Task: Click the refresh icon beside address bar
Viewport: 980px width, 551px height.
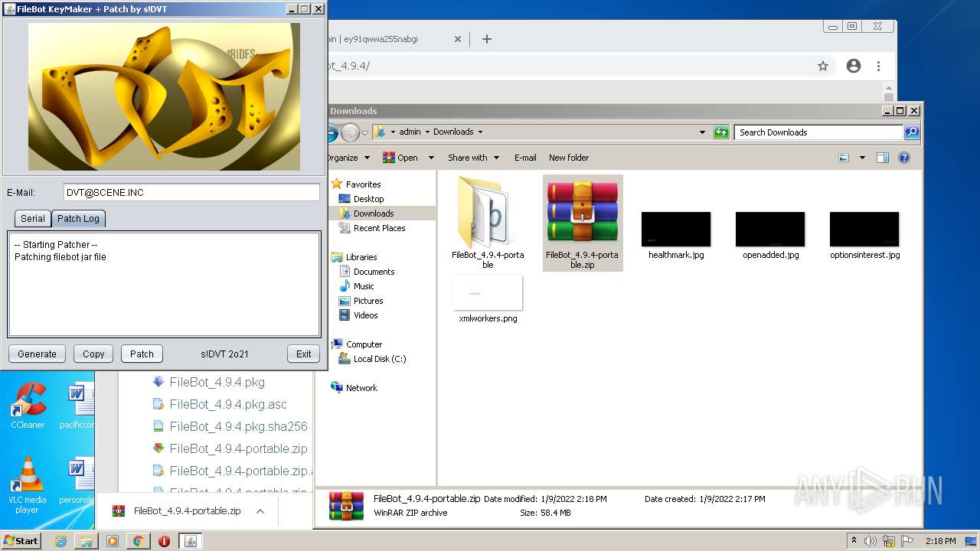Action: click(721, 132)
